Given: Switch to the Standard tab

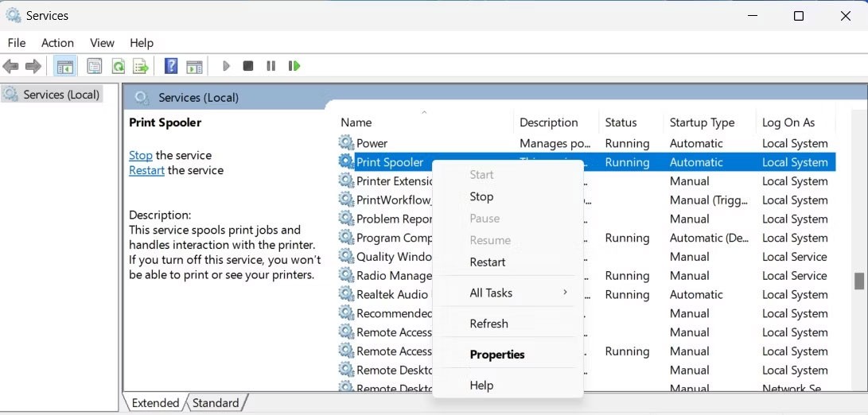Looking at the screenshot, I should tap(216, 403).
